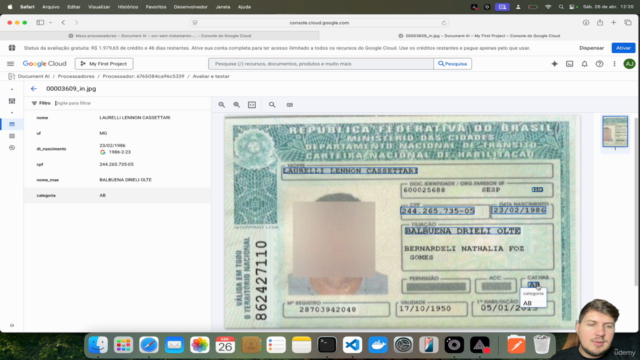The width and height of the screenshot is (640, 360).
Task: Expand the collapsed Document AI sidebar
Action: (x=12, y=325)
